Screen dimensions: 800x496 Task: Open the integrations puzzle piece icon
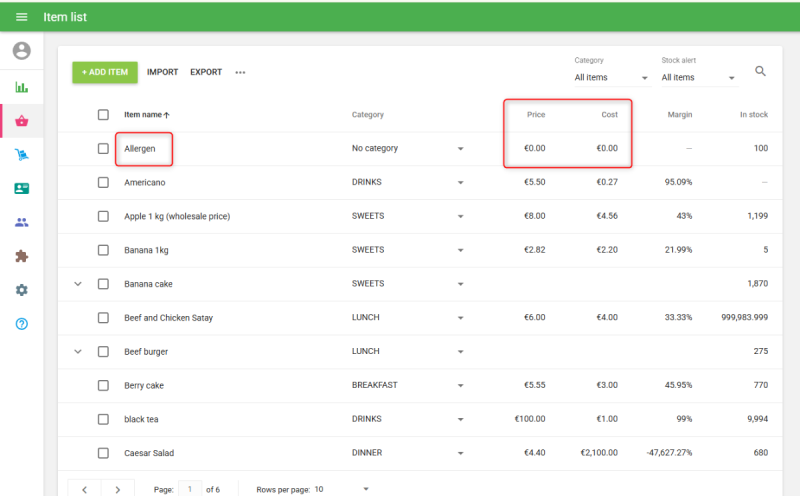[x=21, y=256]
